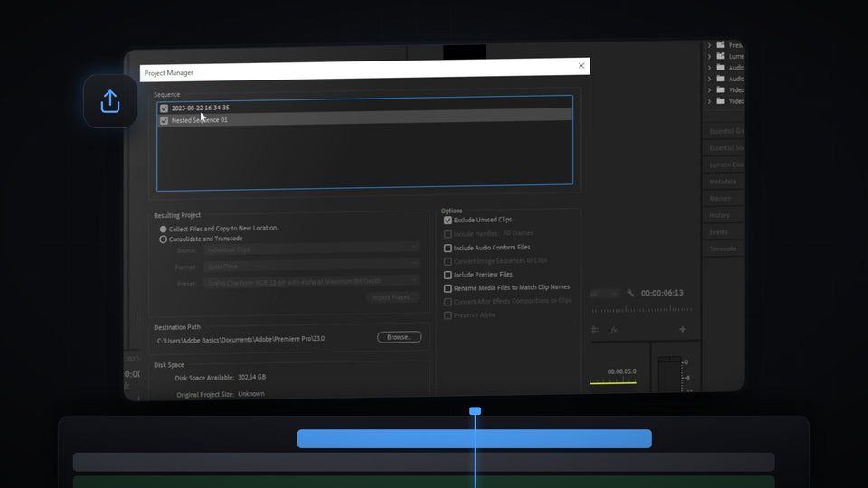Click the wrench settings icon near timecode

tap(630, 293)
